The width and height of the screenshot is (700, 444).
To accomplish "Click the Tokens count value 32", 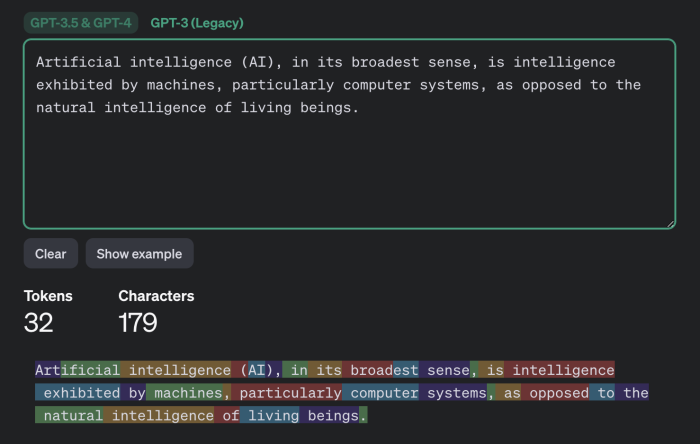I will pos(38,322).
